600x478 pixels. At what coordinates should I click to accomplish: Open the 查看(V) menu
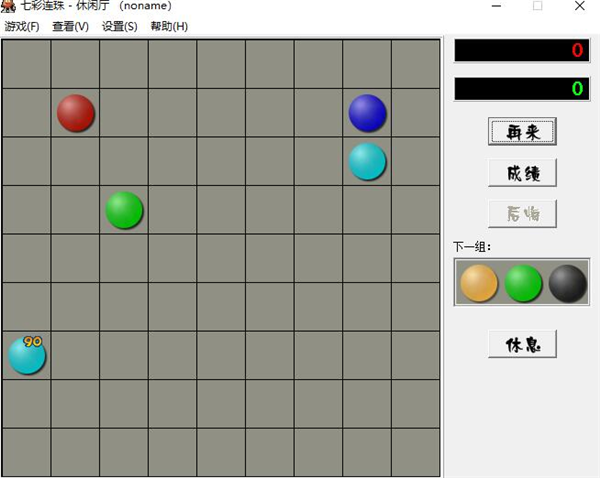[x=70, y=26]
